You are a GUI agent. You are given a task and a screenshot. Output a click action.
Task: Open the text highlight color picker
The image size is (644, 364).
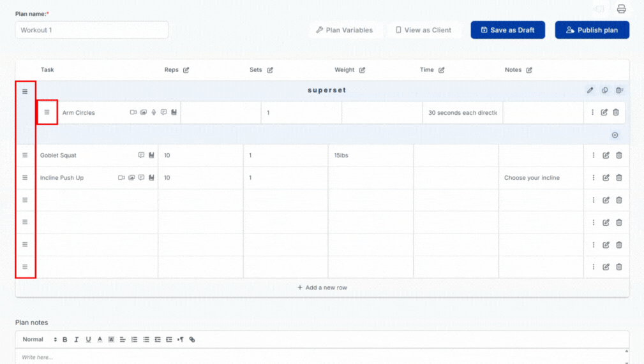111,339
